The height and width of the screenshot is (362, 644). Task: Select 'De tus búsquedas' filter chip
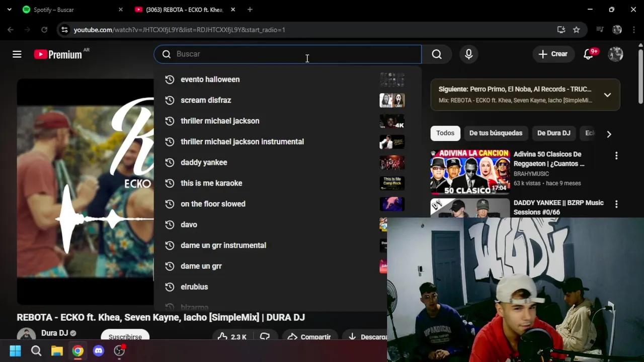496,133
